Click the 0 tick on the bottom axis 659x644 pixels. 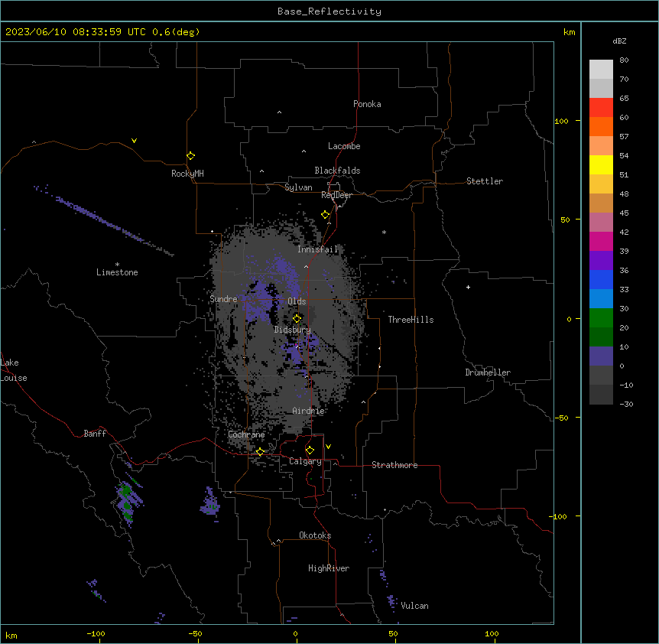coord(295,633)
